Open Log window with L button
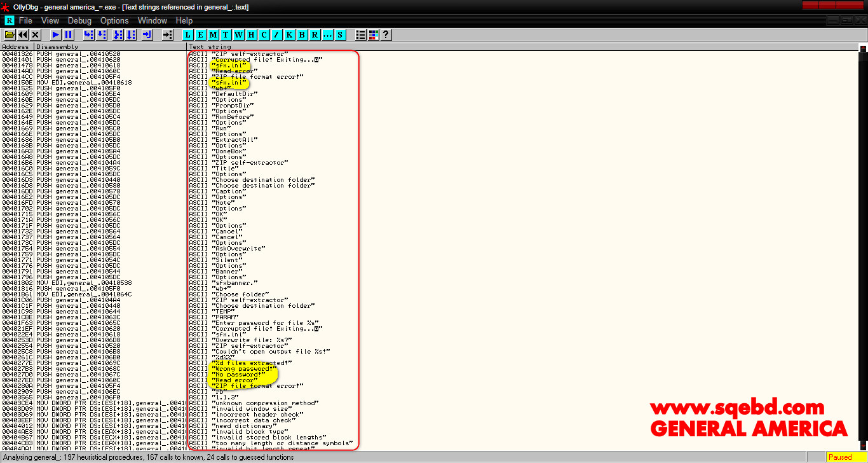Screen dimensions: 868x463 point(188,34)
